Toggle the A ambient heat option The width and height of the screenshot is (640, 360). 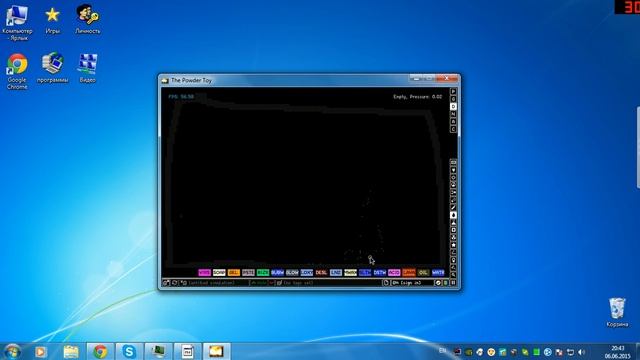(x=453, y=122)
